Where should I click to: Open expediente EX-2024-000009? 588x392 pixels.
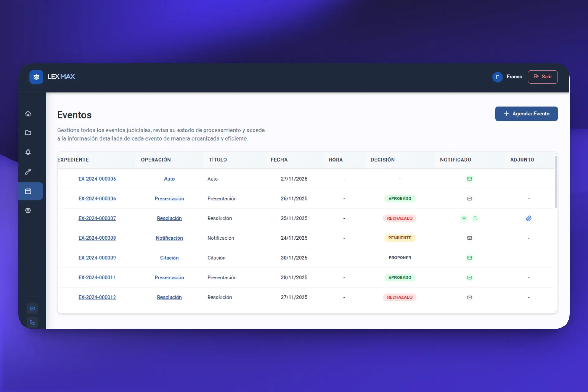(97, 258)
